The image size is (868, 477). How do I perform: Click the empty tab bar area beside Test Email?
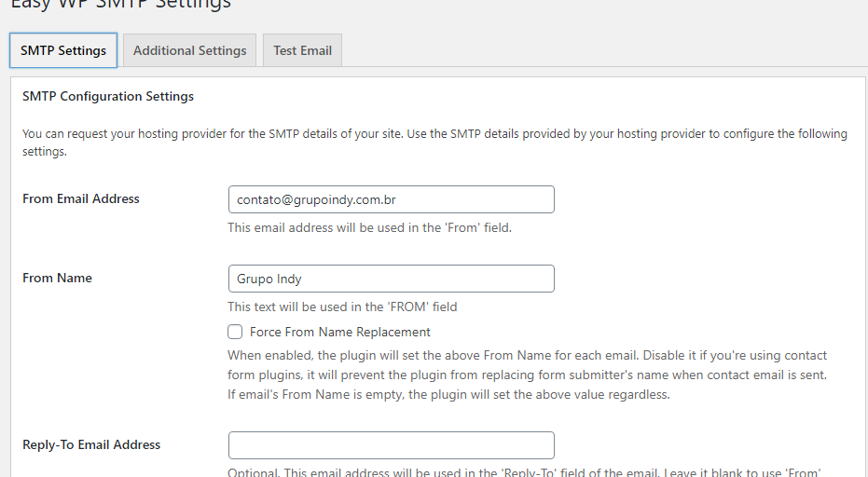point(603,50)
